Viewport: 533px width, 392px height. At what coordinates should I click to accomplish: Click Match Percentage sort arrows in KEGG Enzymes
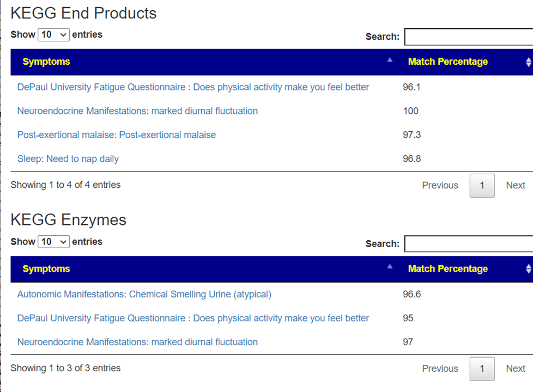pyautogui.click(x=528, y=269)
